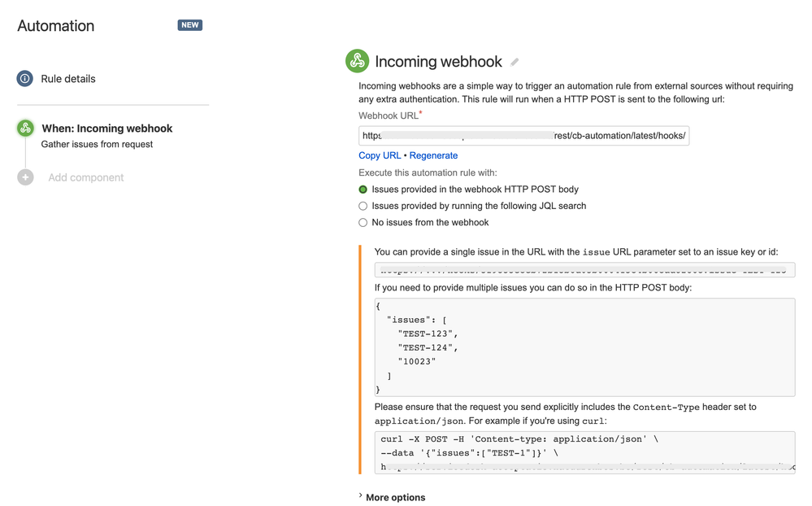The width and height of the screenshot is (812, 506).
Task: Click the plus icon for Add component
Action: click(25, 177)
